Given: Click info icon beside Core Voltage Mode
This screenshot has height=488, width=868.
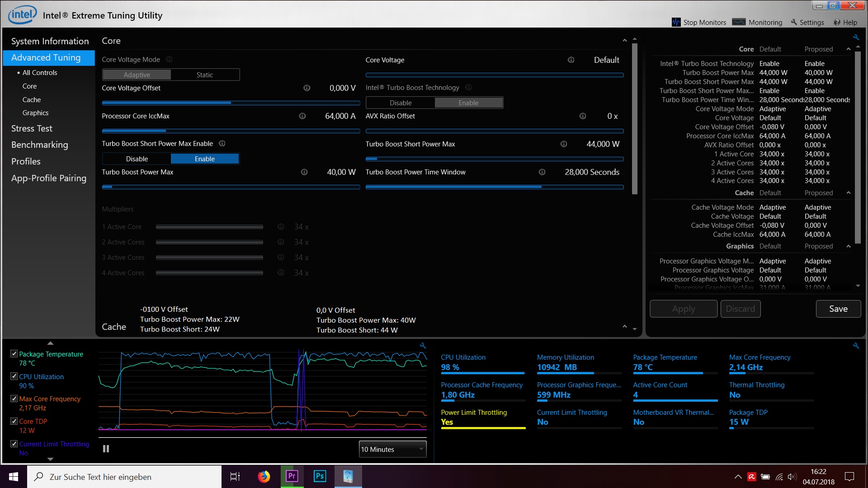Looking at the screenshot, I should point(169,59).
